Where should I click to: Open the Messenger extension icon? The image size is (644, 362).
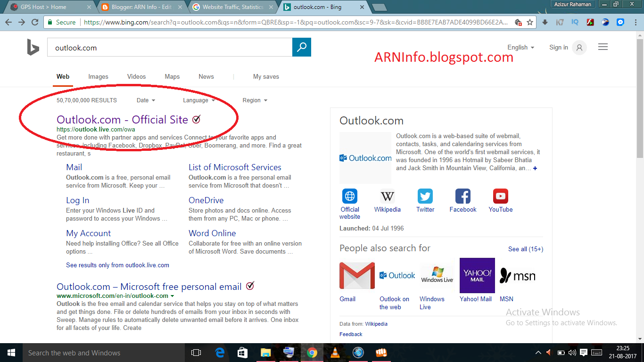coord(620,22)
